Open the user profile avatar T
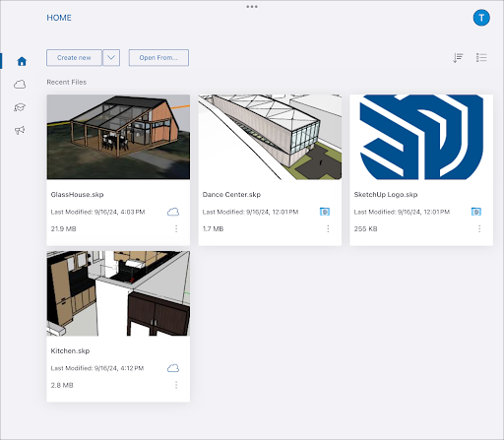This screenshot has height=440, width=504. coord(481,18)
